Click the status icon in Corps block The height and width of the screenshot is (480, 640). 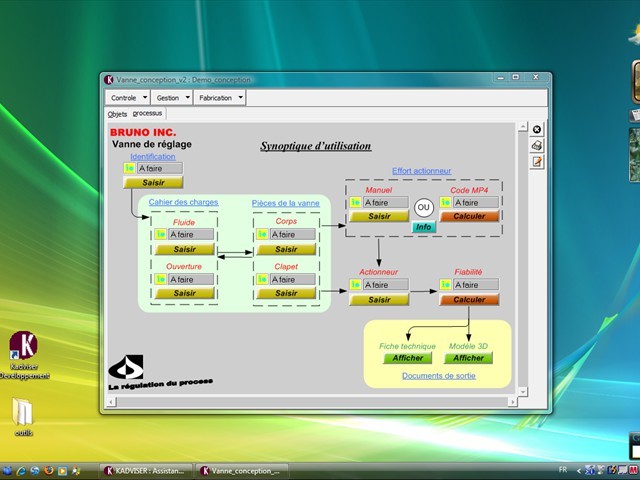[x=262, y=234]
